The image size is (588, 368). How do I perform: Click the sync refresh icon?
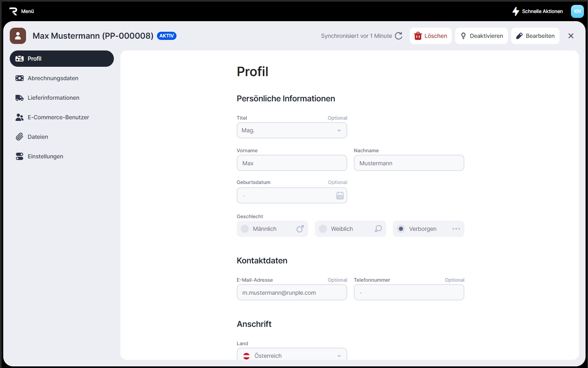399,36
